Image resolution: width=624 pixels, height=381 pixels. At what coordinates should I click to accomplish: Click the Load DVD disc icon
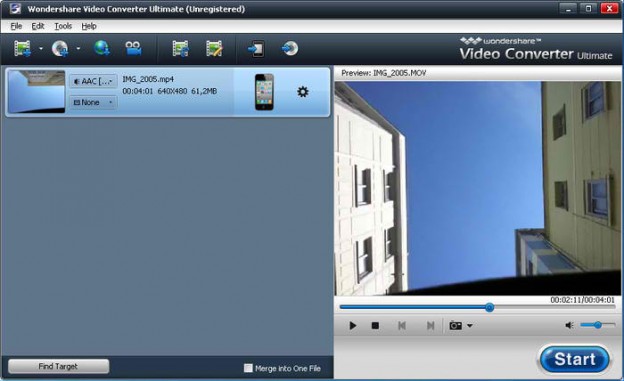pos(60,49)
